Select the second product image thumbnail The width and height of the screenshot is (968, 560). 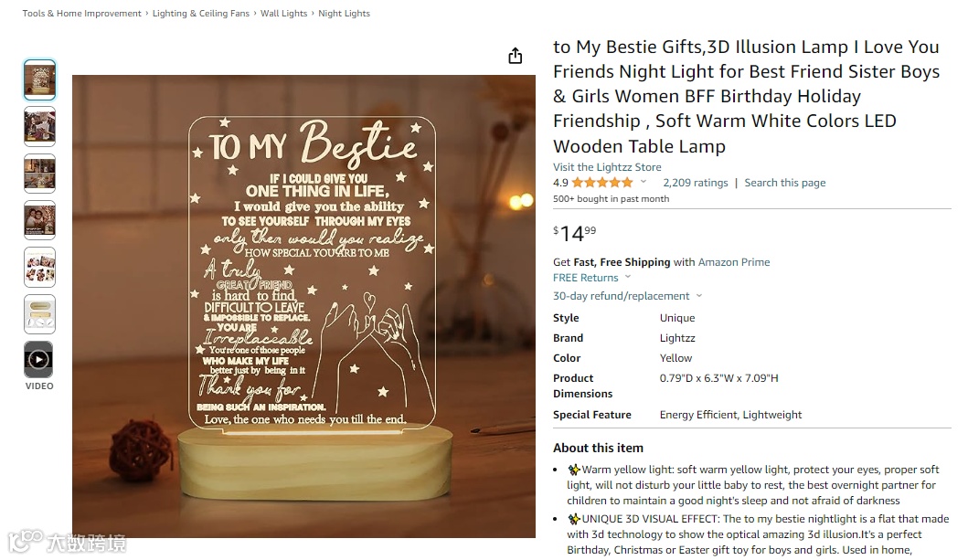click(x=39, y=126)
